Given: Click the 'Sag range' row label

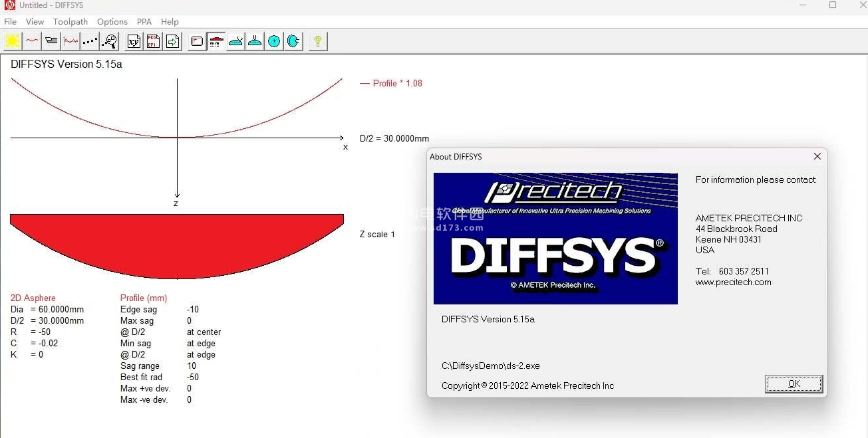Looking at the screenshot, I should [x=140, y=366].
